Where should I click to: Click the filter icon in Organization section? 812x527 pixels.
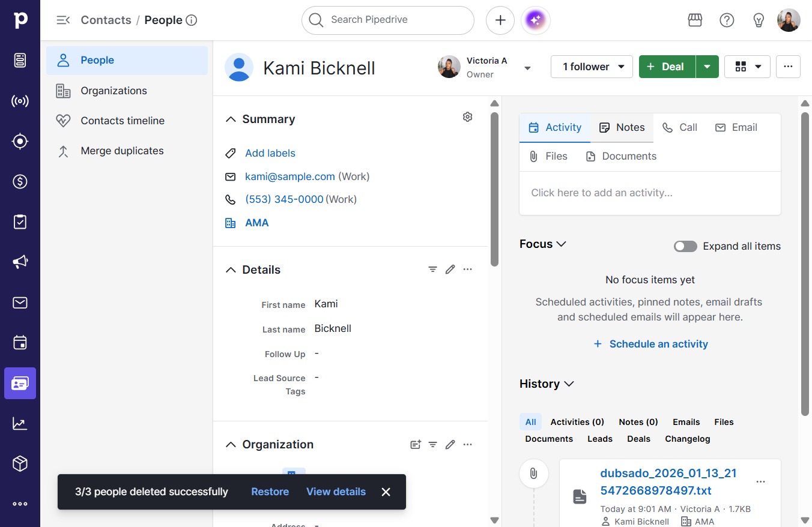click(x=432, y=445)
